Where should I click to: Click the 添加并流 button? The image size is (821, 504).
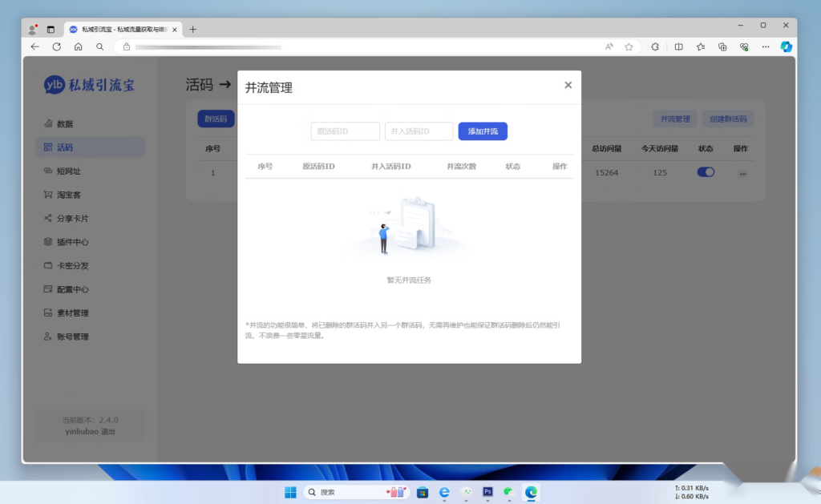pos(482,131)
